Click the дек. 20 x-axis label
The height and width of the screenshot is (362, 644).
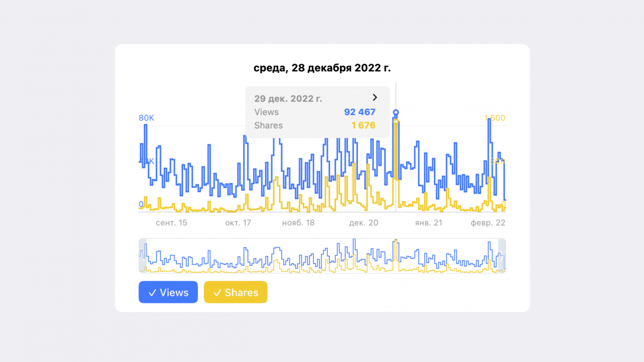[363, 223]
